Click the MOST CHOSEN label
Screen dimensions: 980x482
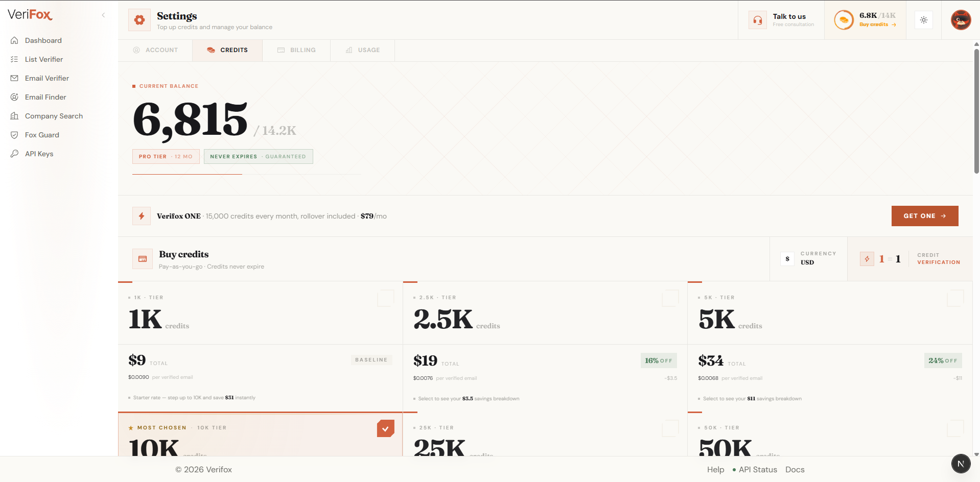[x=161, y=428]
